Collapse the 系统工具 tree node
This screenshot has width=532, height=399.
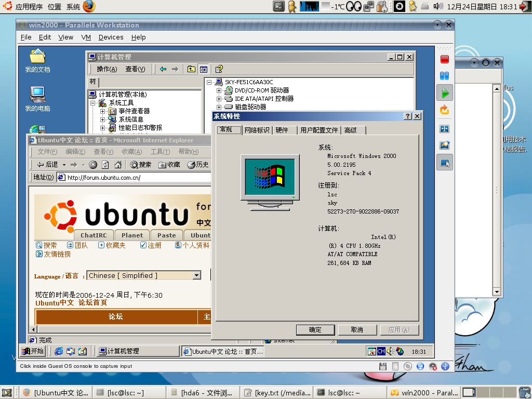[x=92, y=103]
